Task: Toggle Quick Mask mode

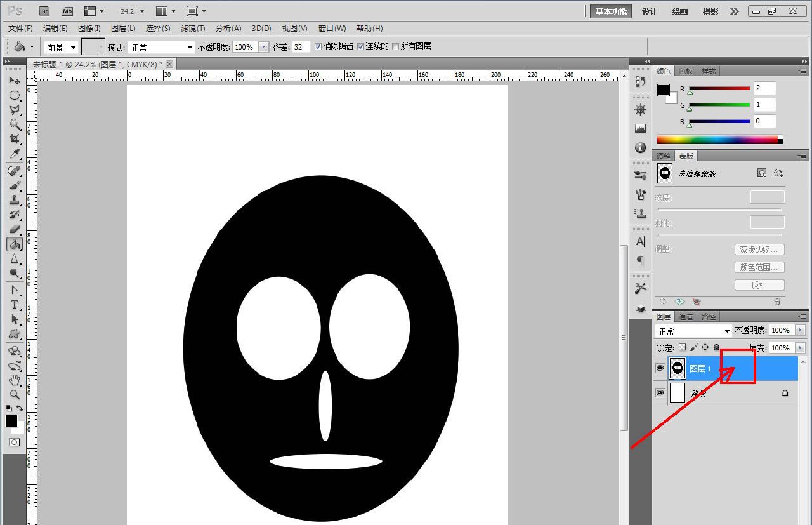Action: click(x=14, y=442)
